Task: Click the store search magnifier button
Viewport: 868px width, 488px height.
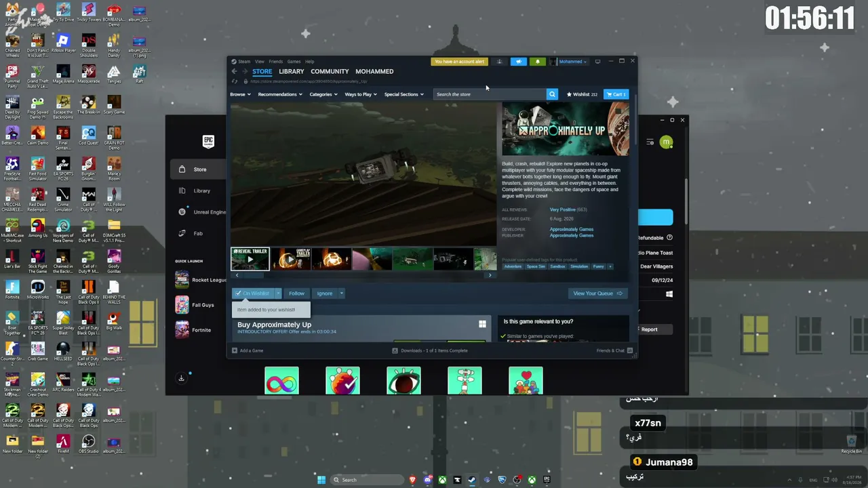Action: (552, 94)
